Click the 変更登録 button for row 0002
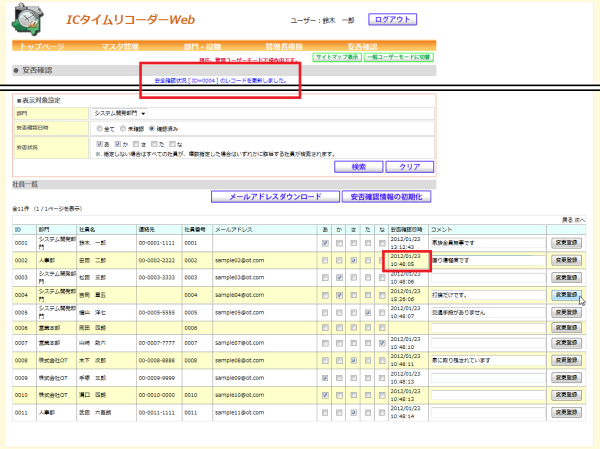This screenshot has width=600, height=449. [x=566, y=260]
